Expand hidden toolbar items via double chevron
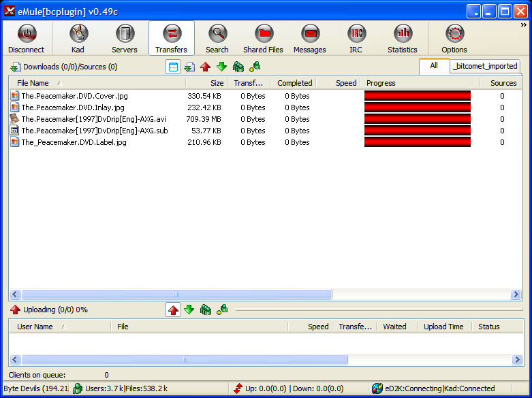The image size is (532, 398). point(524,25)
